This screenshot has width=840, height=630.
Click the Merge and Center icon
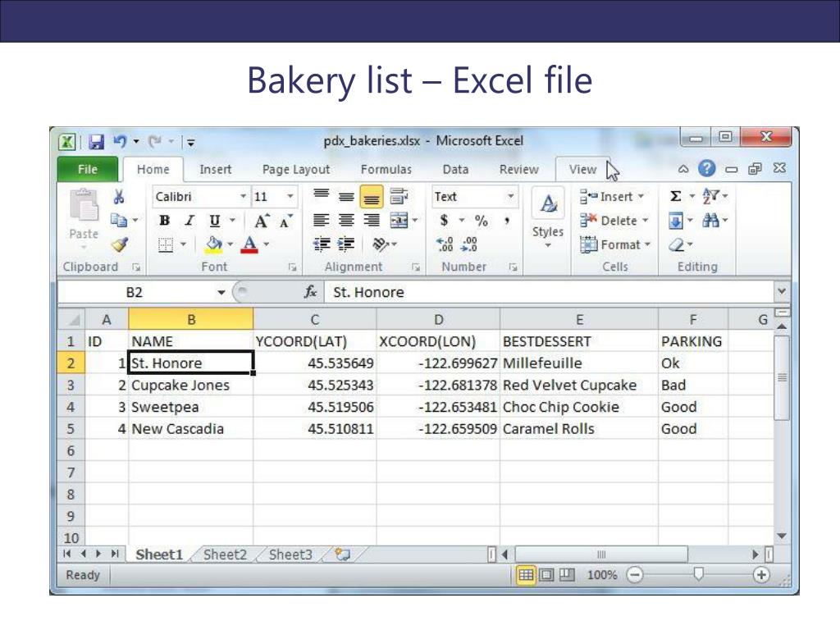[x=399, y=220]
